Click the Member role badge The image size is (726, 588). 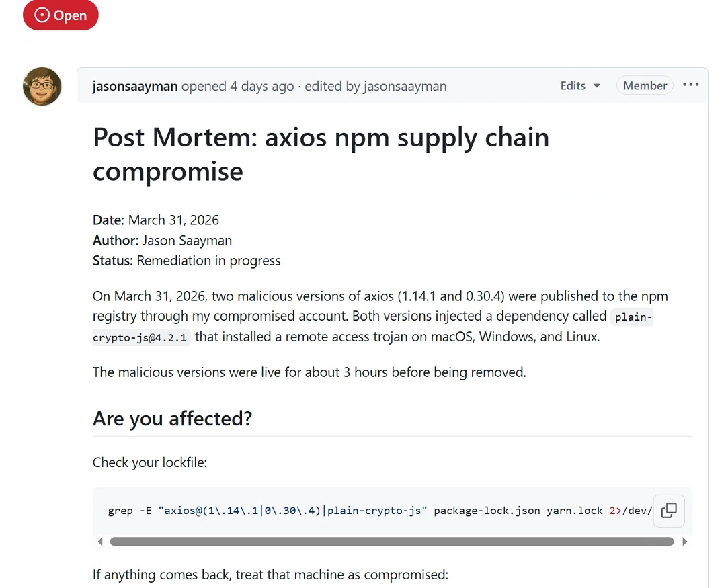point(644,85)
